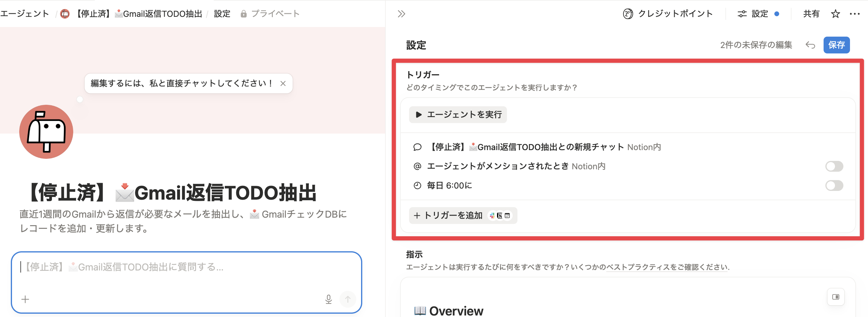Open the プライベート privacy indicator
This screenshot has width=868, height=317.
270,14
